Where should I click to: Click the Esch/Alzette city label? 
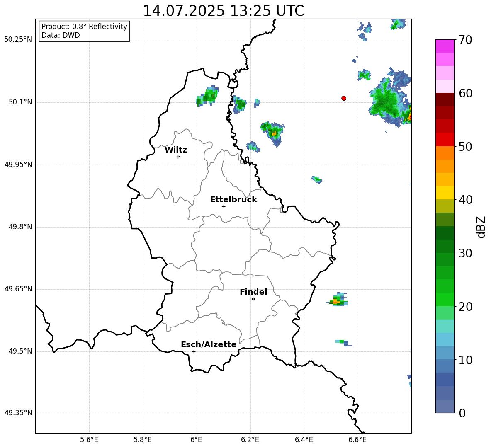point(209,344)
